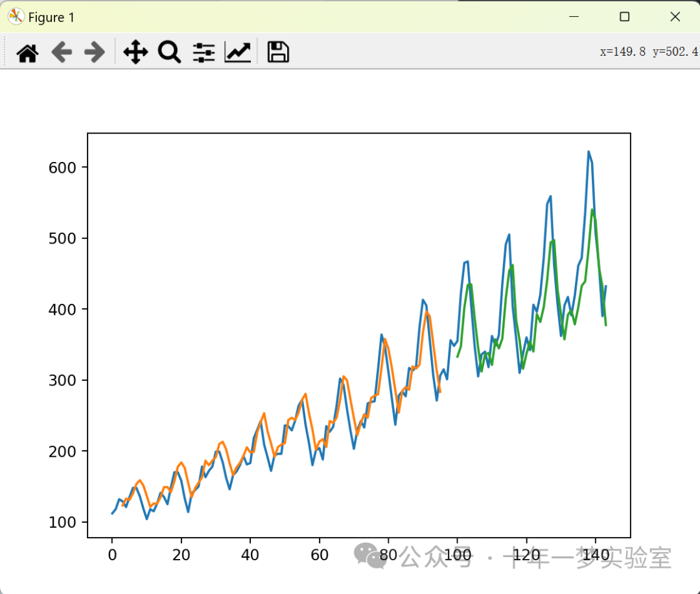Select the Zoom to rectangle tool
This screenshot has height=594, width=700.
[169, 52]
